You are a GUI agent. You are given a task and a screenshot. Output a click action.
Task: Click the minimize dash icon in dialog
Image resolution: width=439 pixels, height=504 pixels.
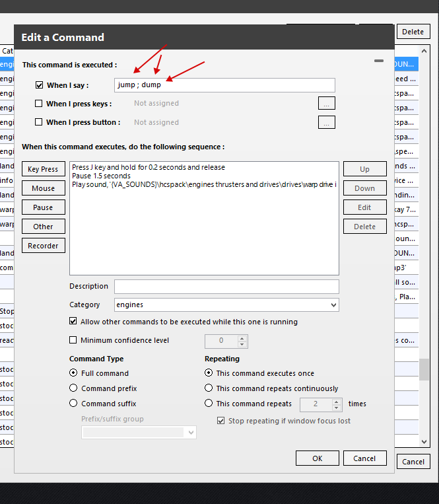(x=378, y=61)
